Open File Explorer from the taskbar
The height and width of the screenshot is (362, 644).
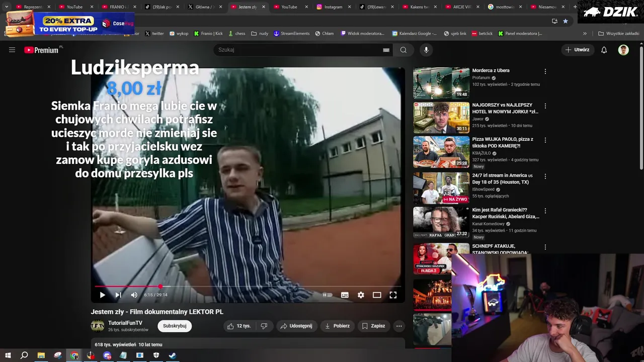(x=41, y=355)
